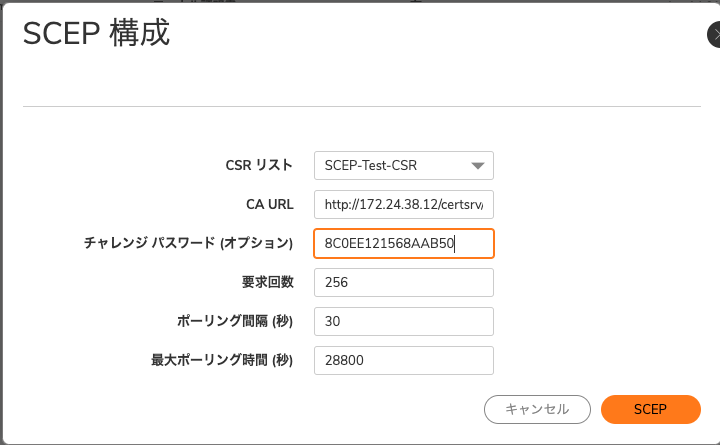Viewport: 720px width, 445px height.
Task: Click the horizontal separator line under the title
Action: click(362, 107)
